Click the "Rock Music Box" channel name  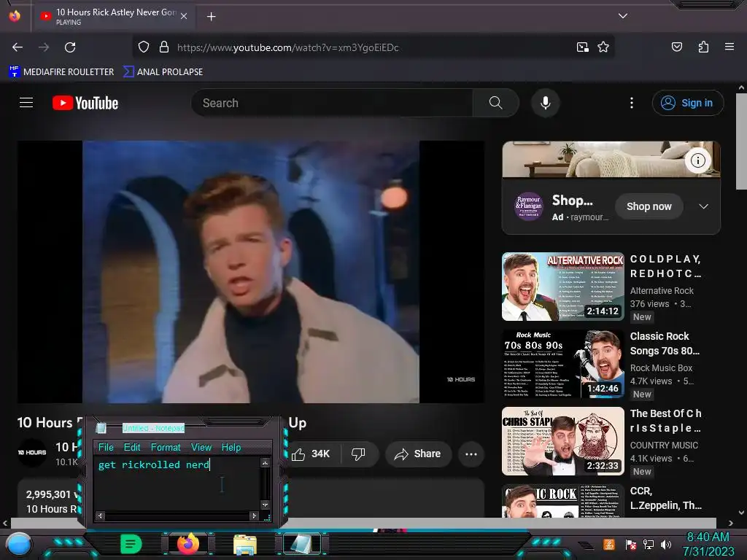click(661, 367)
